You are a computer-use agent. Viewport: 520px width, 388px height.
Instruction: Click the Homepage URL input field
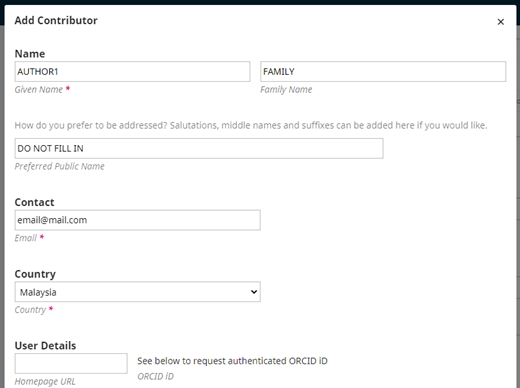(71, 363)
